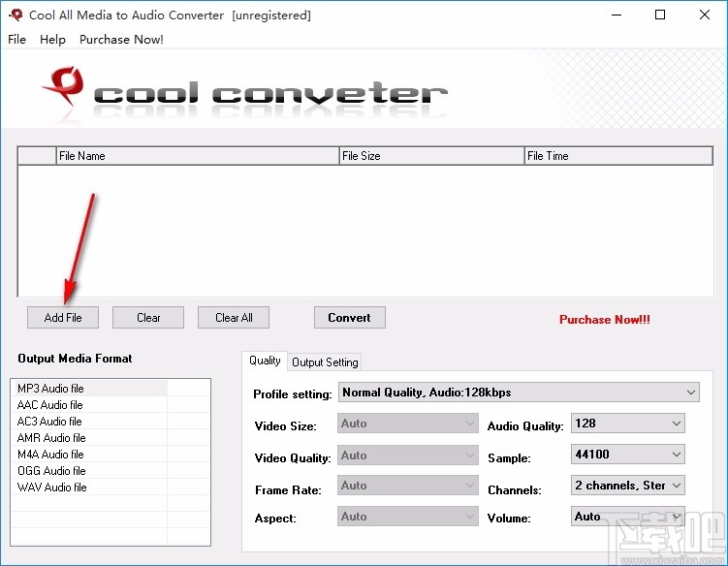Minimize the converter window

[617, 15]
